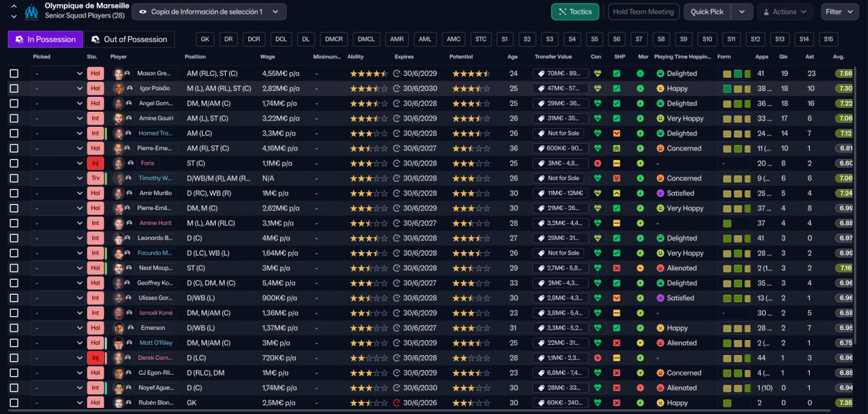Expand the Filter dropdown
The image size is (868, 414).
point(840,12)
